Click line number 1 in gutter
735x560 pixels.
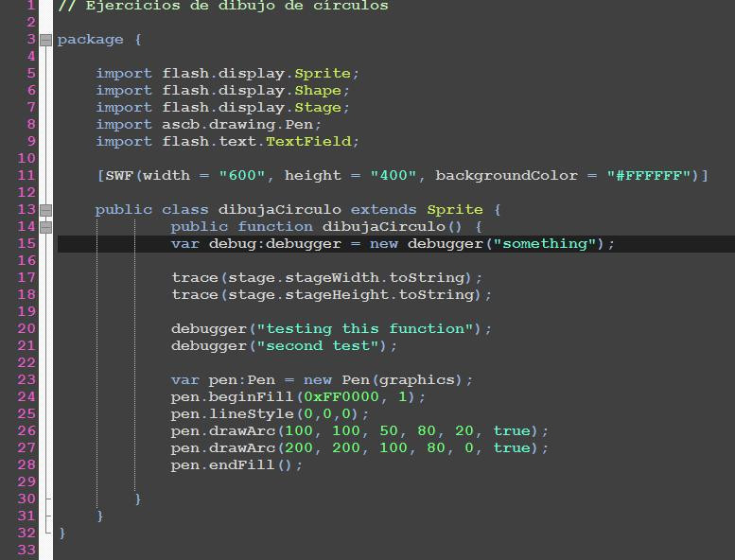click(x=31, y=6)
